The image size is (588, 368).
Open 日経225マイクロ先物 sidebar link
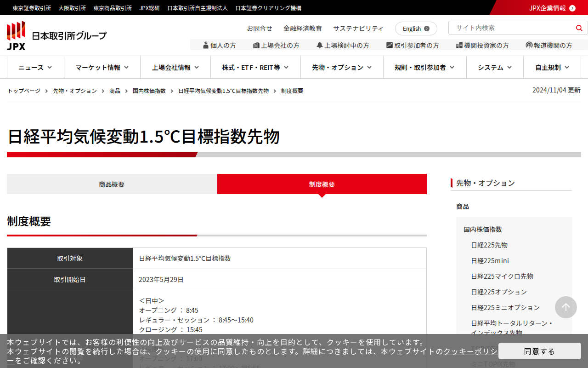502,276
